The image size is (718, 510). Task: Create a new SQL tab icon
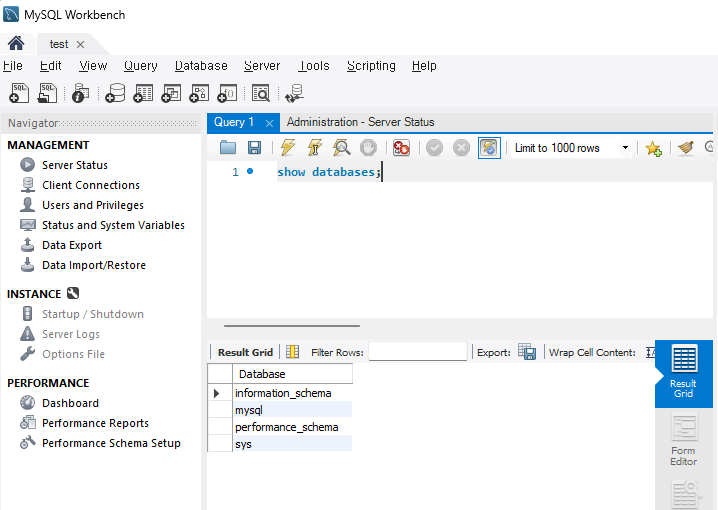click(x=19, y=93)
